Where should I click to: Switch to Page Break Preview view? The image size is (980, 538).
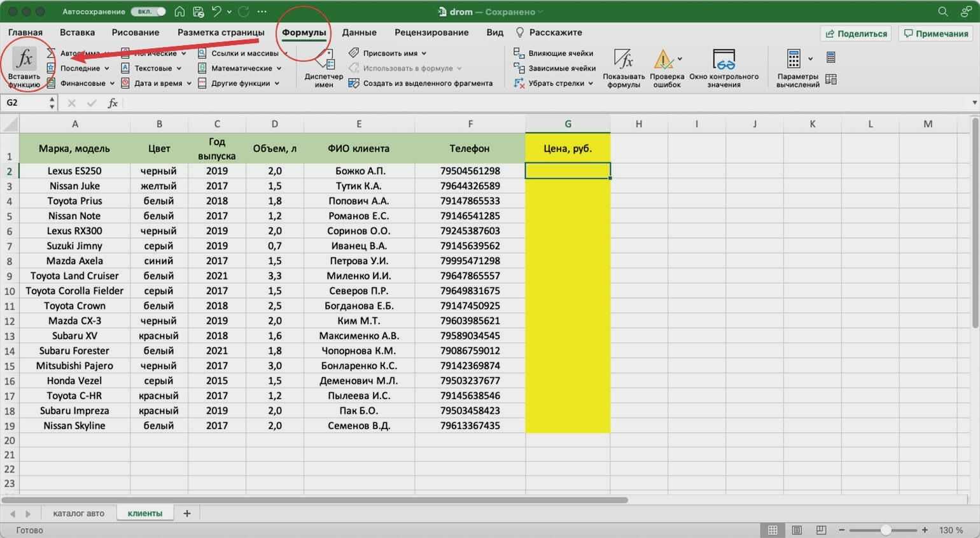tap(821, 530)
